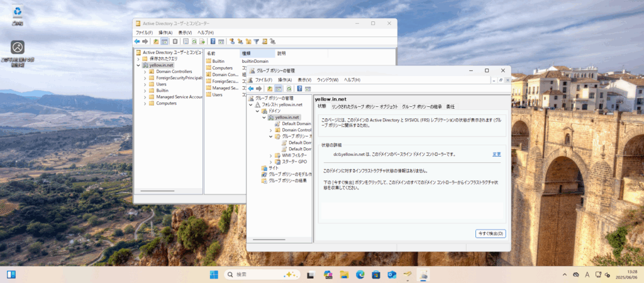This screenshot has width=644, height=283.
Task: Click Export list icon in Active Directory toolbar
Action: point(202,41)
